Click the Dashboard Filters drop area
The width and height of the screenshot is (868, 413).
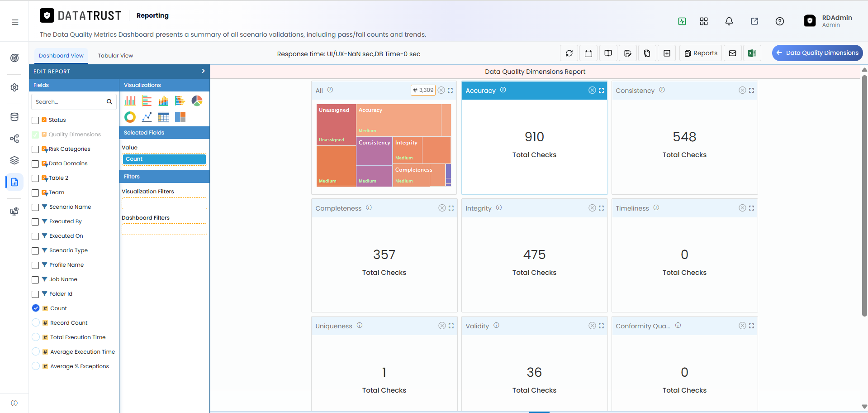tap(164, 229)
